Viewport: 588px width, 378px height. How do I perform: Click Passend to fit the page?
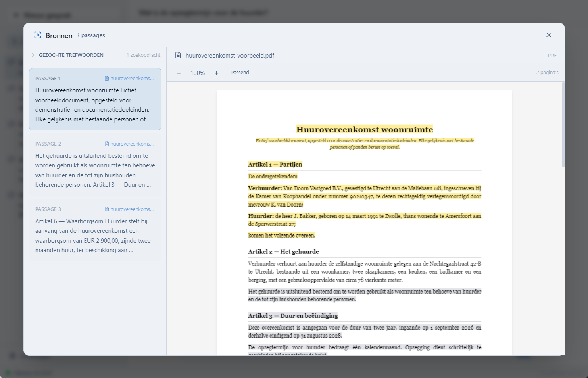(x=240, y=73)
